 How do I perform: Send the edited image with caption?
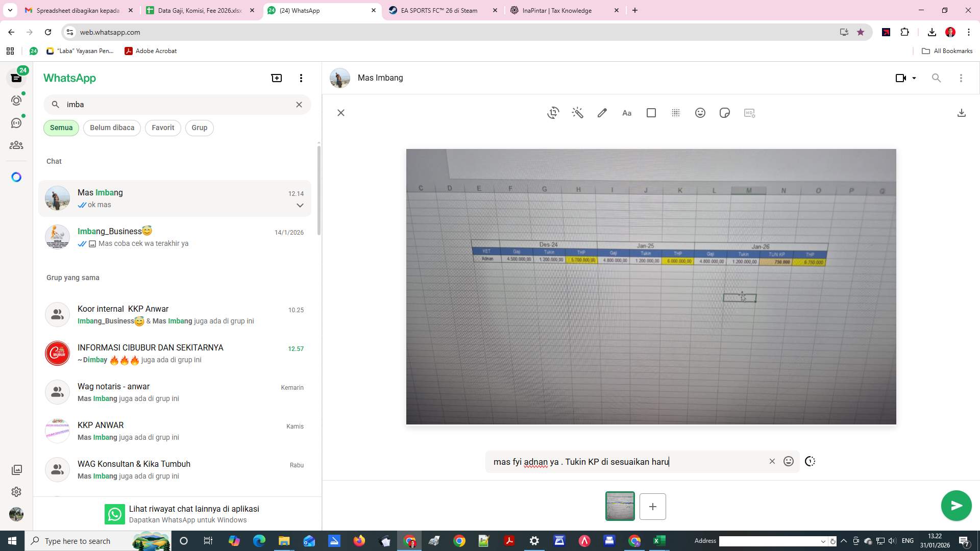click(955, 506)
